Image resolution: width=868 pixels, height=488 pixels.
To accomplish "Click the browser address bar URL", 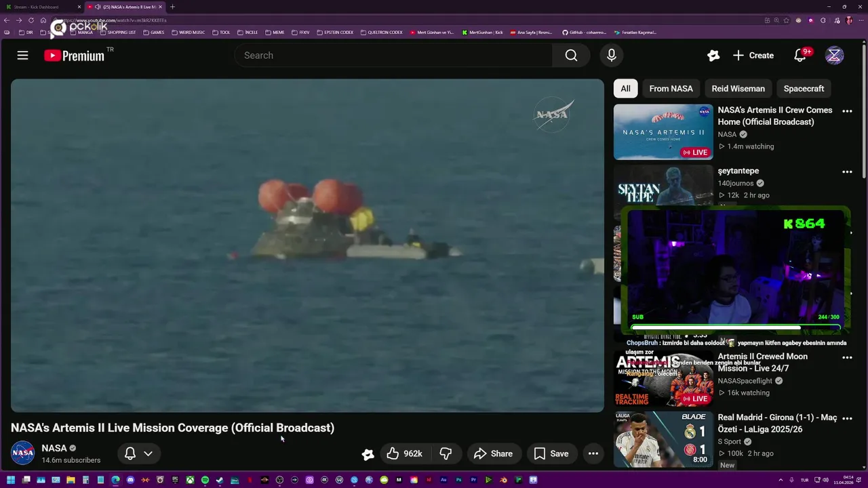I will 407,20.
